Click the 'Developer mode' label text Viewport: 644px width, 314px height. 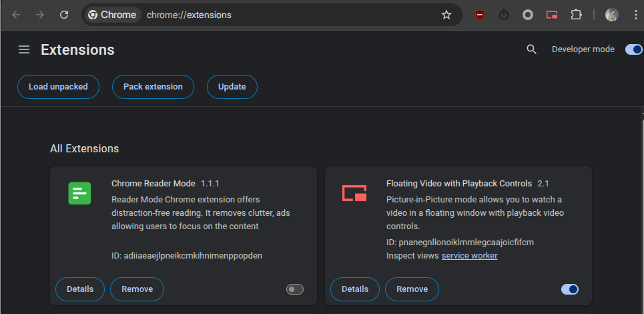[x=583, y=49]
